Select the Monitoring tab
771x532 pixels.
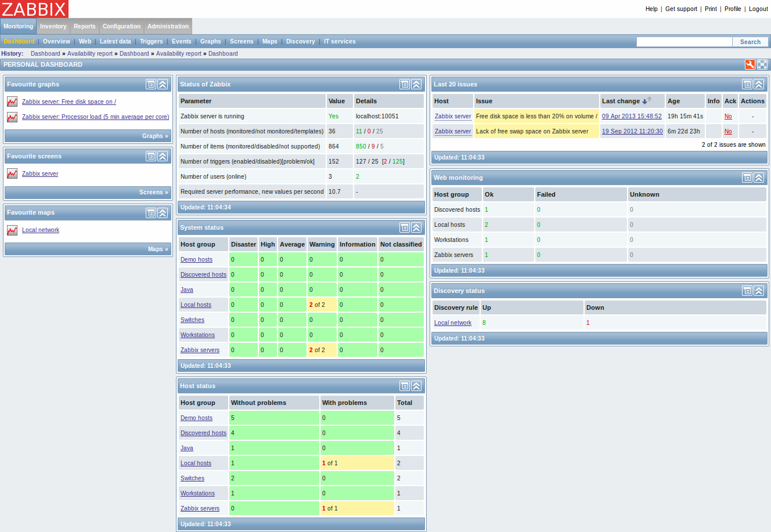click(19, 26)
